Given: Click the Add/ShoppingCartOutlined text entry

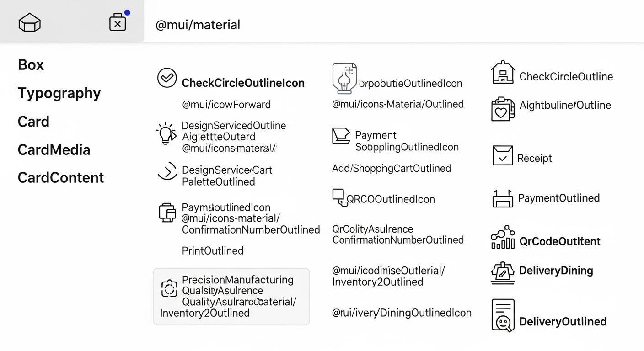Looking at the screenshot, I should tap(392, 169).
